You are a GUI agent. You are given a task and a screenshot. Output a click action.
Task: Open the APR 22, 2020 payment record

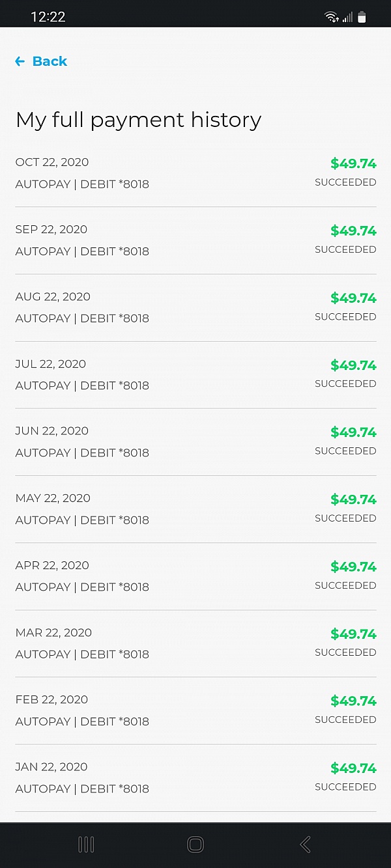click(195, 576)
